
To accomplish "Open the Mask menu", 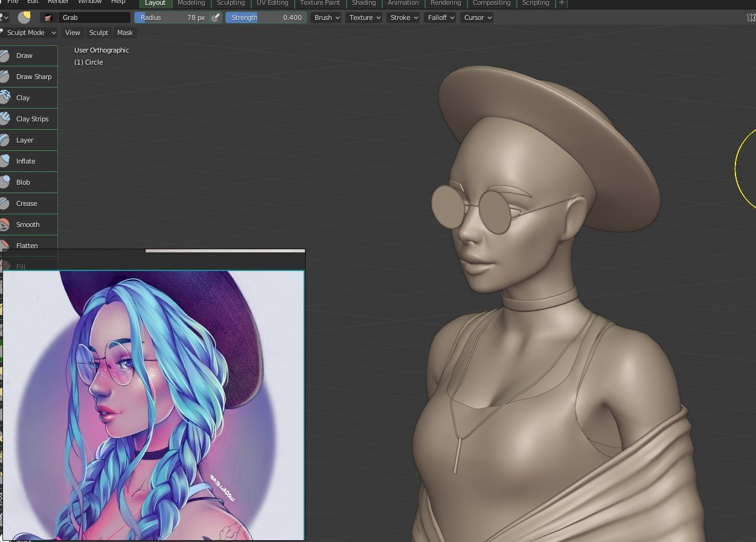I will click(125, 33).
